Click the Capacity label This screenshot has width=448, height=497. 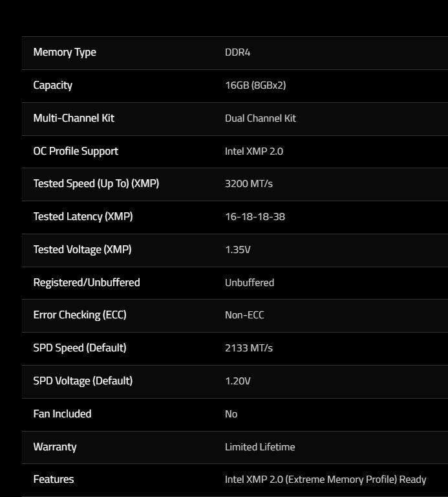click(x=52, y=85)
